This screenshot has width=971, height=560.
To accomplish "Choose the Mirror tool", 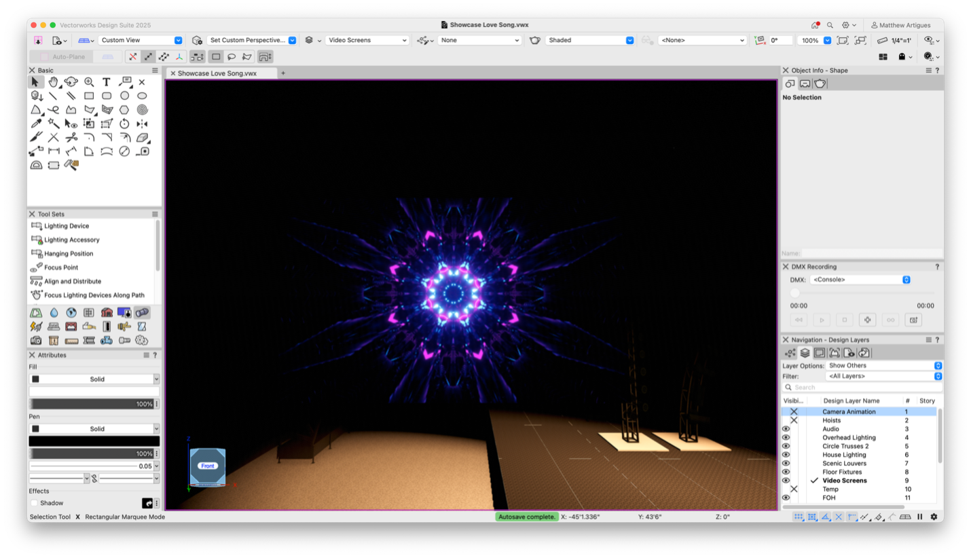I will click(x=142, y=124).
